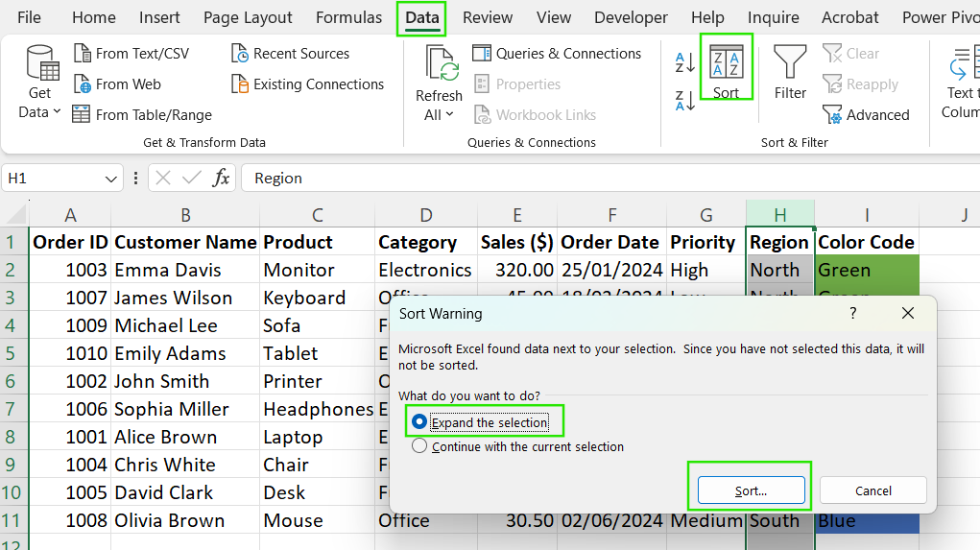Select column A header
980x550 pixels.
pyautogui.click(x=70, y=215)
